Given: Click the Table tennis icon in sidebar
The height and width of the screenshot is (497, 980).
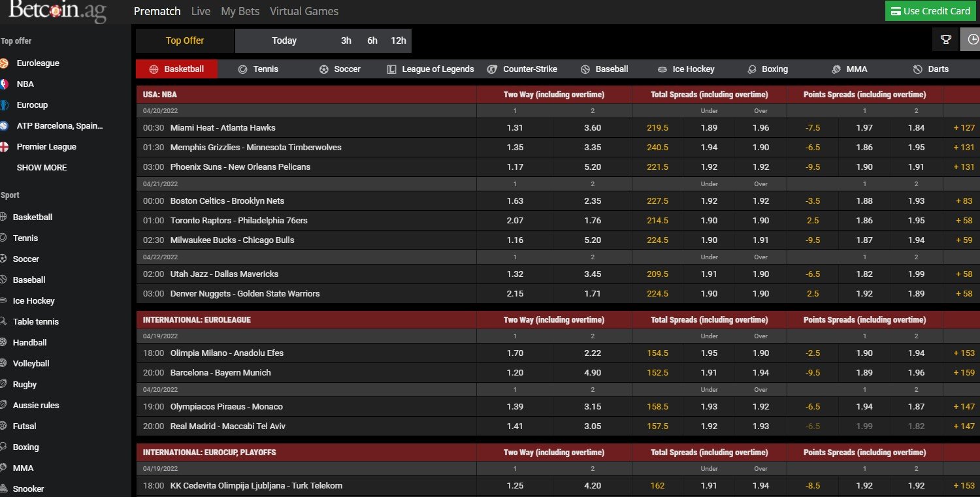Looking at the screenshot, I should pos(3,322).
